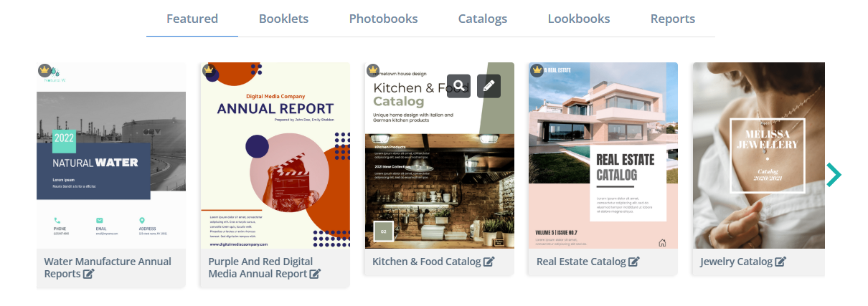This screenshot has width=868, height=306.
Task: Click premium crown badge on Real Estate template
Action: click(537, 70)
